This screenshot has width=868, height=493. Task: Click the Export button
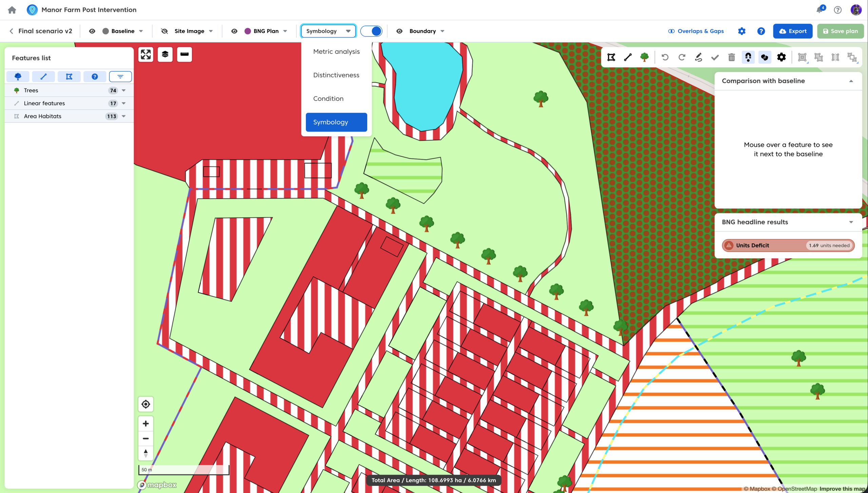pos(793,31)
